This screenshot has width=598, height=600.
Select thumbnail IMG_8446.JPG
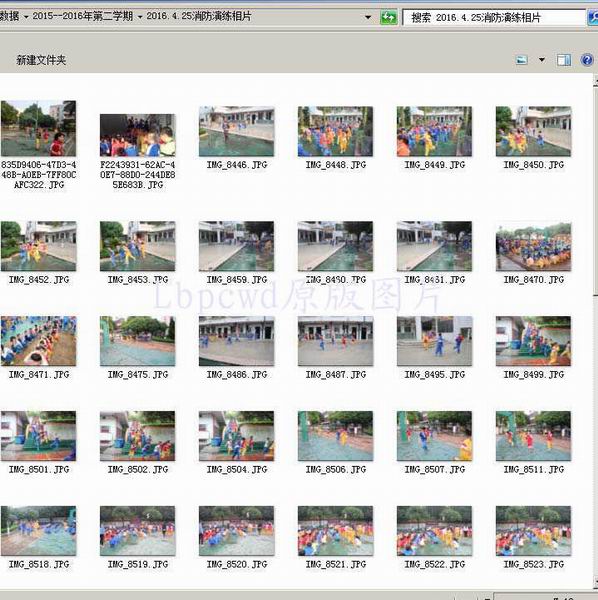(236, 131)
